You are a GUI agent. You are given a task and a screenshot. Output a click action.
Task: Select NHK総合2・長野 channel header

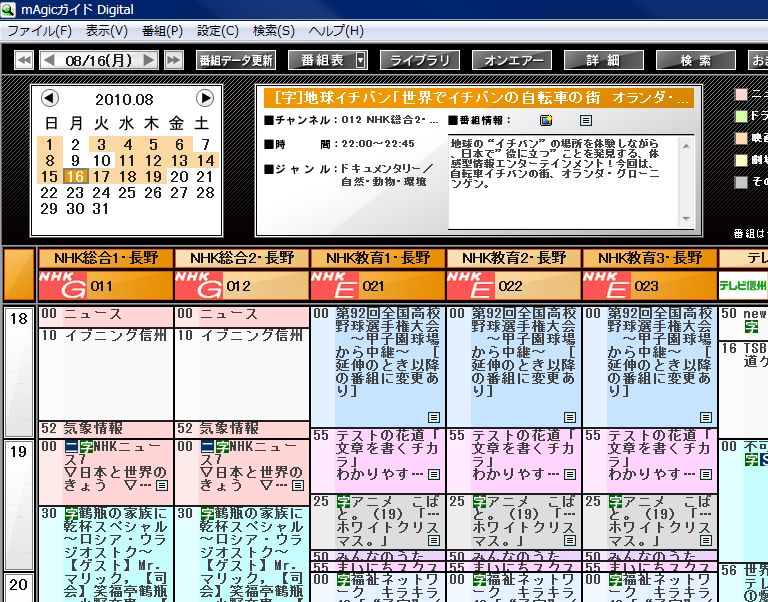coord(242,258)
